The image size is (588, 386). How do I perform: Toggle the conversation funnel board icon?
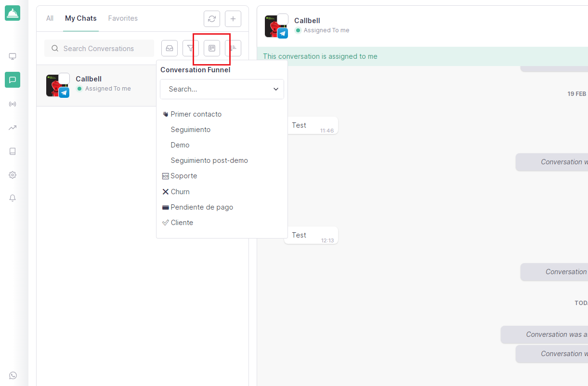[212, 48]
